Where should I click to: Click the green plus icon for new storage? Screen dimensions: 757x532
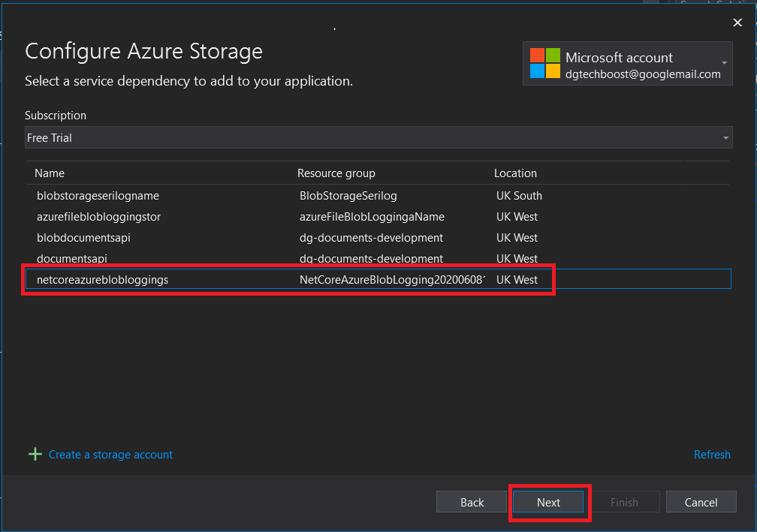pos(35,454)
